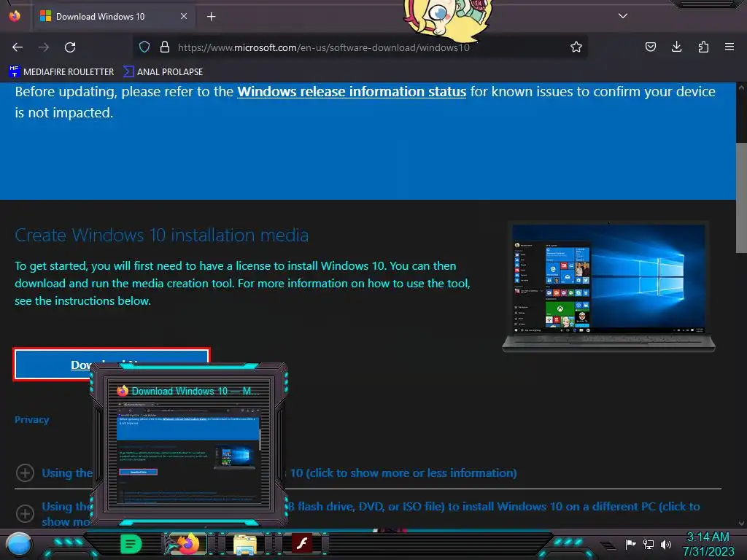This screenshot has width=747, height=560.
Task: Open the Firefox downloads panel
Action: [x=676, y=47]
